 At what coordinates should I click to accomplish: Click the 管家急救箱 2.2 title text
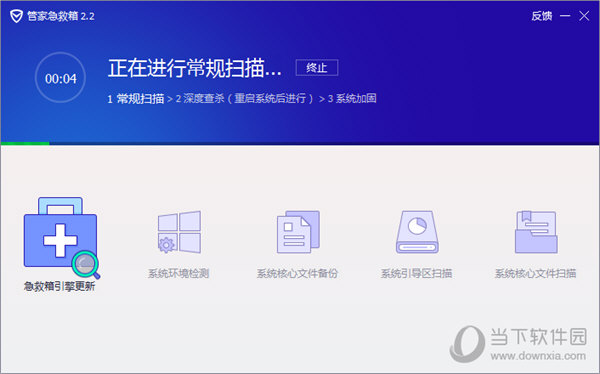[x=61, y=16]
